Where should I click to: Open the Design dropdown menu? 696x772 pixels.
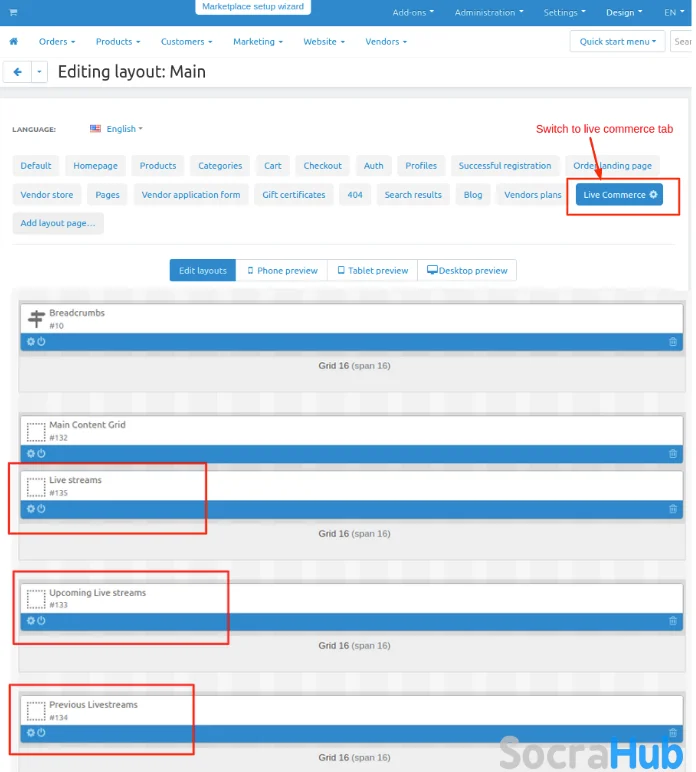click(x=624, y=12)
